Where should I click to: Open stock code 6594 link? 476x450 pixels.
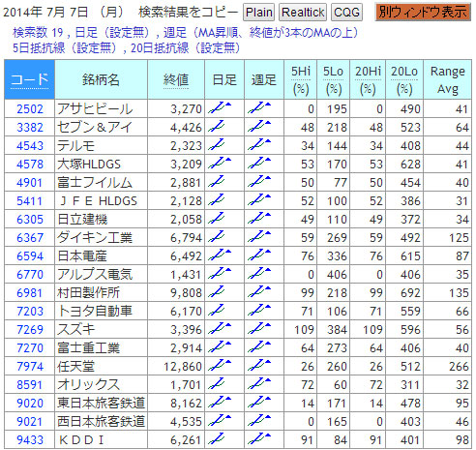coord(30,256)
